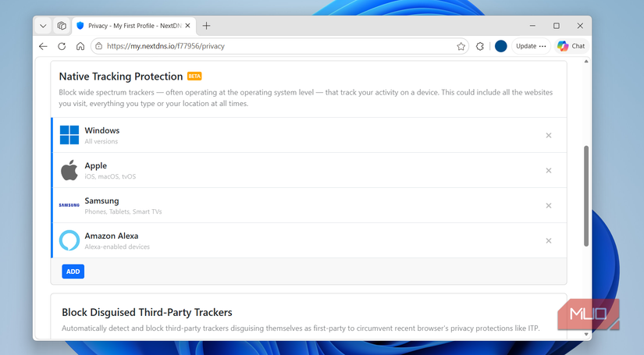This screenshot has height=355, width=644.
Task: Select the Native Tracking Protection heading
Action: point(121,76)
